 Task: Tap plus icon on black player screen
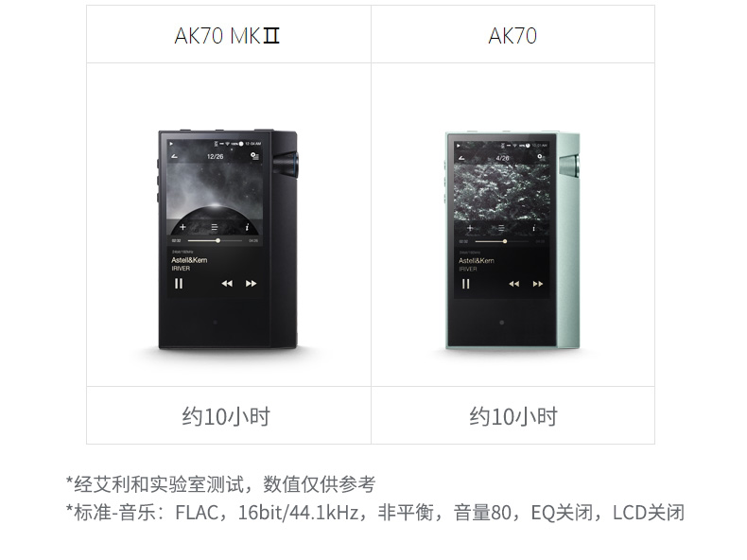click(x=182, y=227)
